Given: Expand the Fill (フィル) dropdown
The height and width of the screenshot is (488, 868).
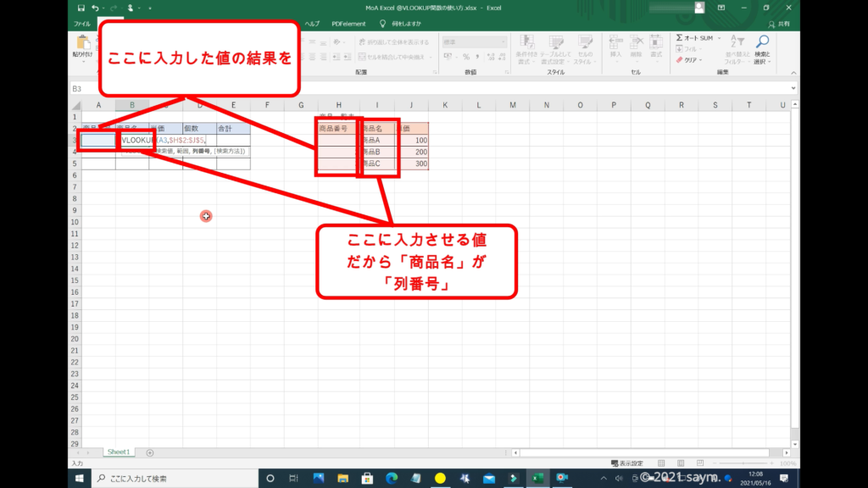Looking at the screenshot, I should pos(688,49).
